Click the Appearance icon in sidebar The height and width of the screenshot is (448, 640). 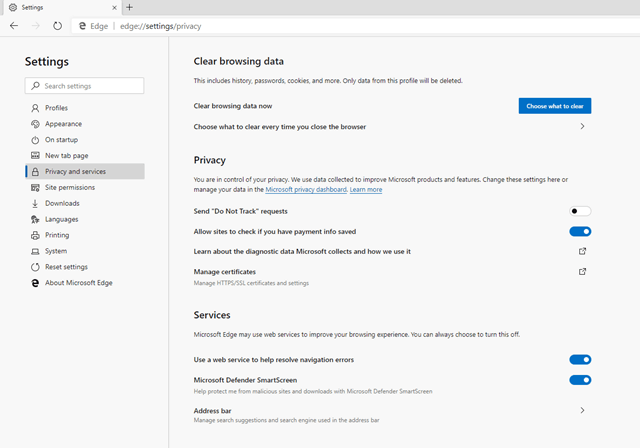coord(35,124)
